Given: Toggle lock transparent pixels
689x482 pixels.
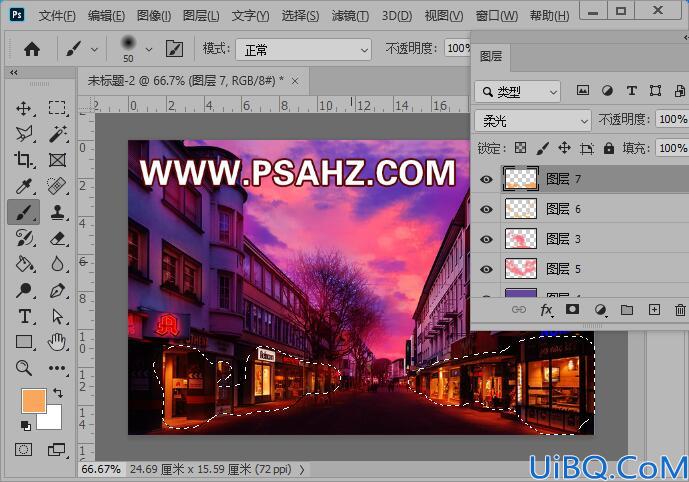Looking at the screenshot, I should [520, 148].
